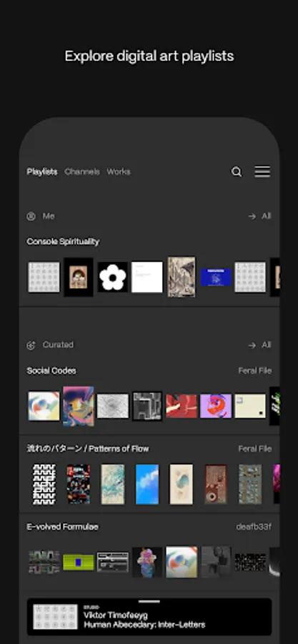Screen dimensions: 298x644
Task: Click the deafb33f curator label
Action: click(x=254, y=527)
